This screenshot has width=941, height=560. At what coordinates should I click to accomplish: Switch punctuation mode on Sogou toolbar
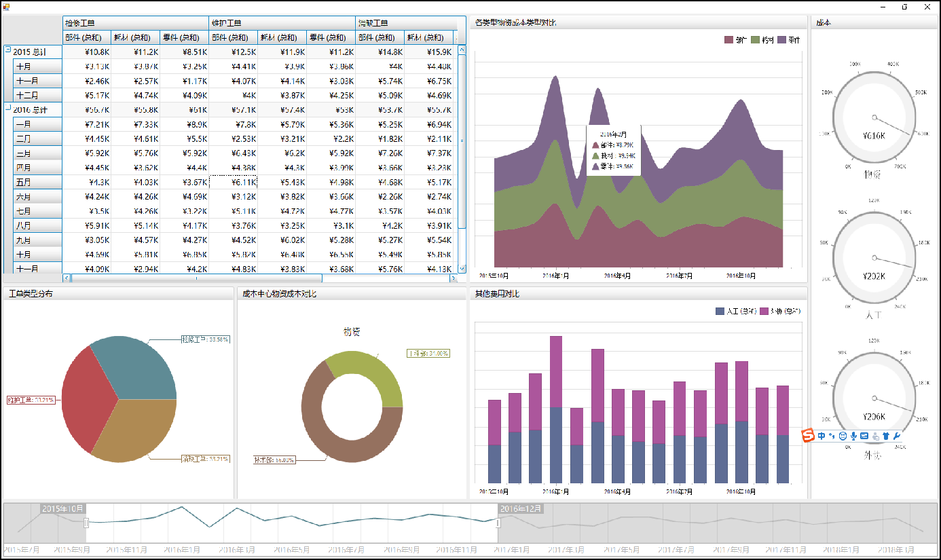click(x=831, y=436)
